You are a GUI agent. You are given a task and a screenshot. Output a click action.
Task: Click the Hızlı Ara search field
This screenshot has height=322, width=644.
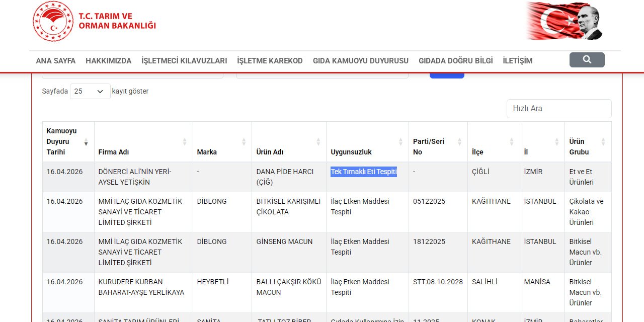(x=558, y=109)
